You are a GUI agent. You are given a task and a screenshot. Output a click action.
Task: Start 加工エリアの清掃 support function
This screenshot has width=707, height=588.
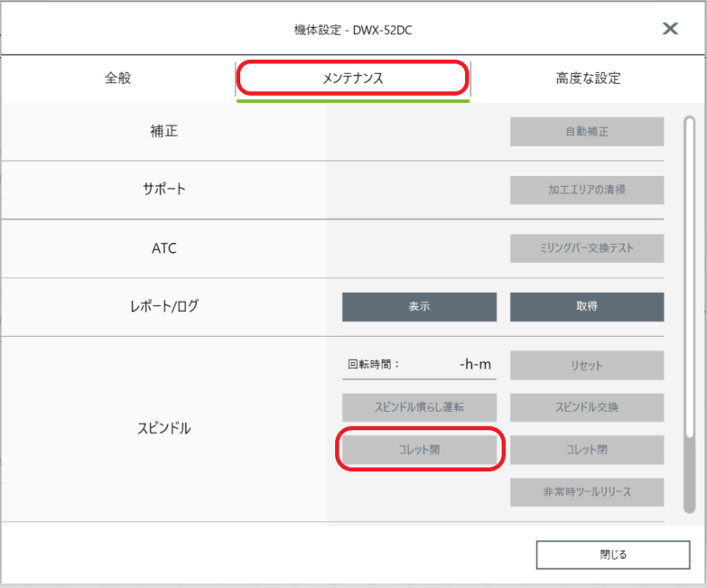click(x=587, y=190)
